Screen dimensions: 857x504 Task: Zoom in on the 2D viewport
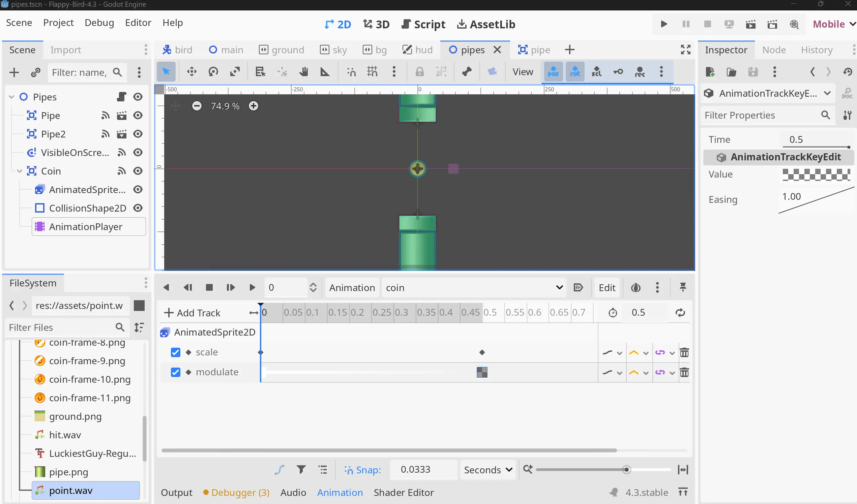click(x=254, y=106)
